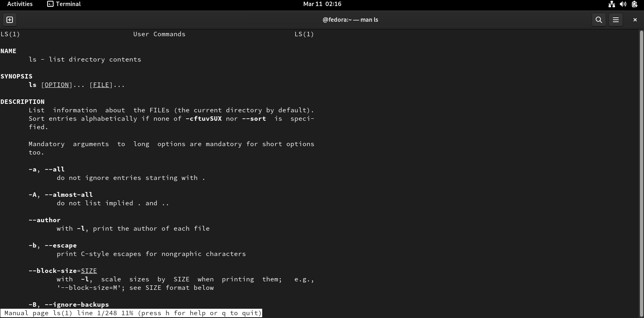Open the terminal search tool
Image resolution: width=644 pixels, height=318 pixels.
click(599, 20)
